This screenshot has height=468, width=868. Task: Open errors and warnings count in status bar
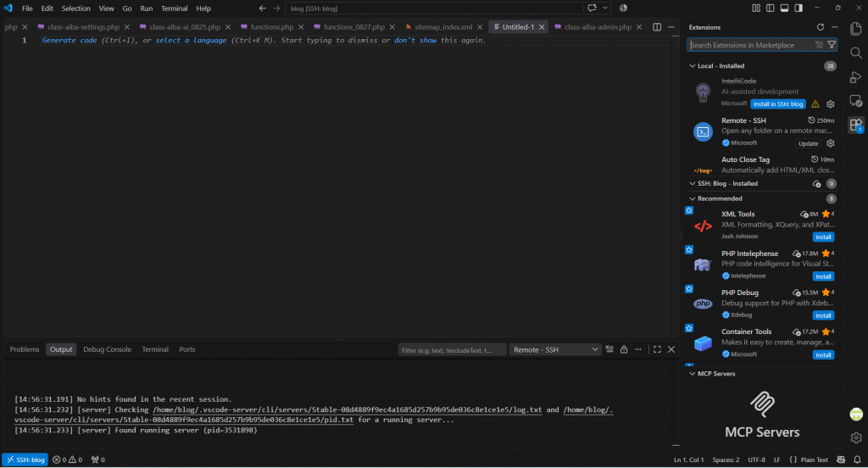point(68,460)
